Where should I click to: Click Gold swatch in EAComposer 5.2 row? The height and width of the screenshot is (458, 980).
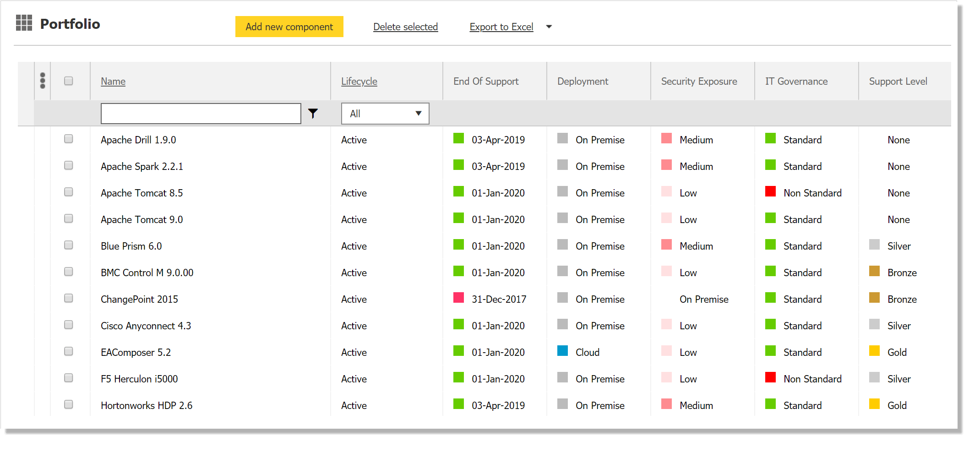point(874,351)
